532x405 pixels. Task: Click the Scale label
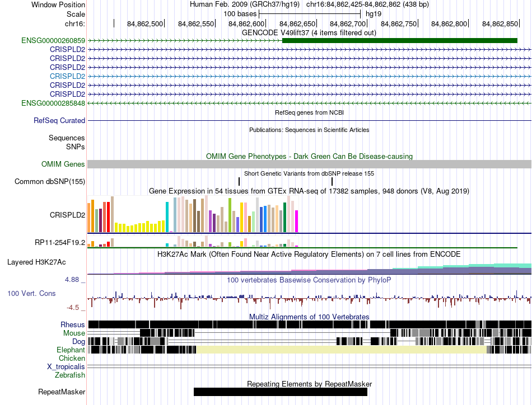(76, 14)
